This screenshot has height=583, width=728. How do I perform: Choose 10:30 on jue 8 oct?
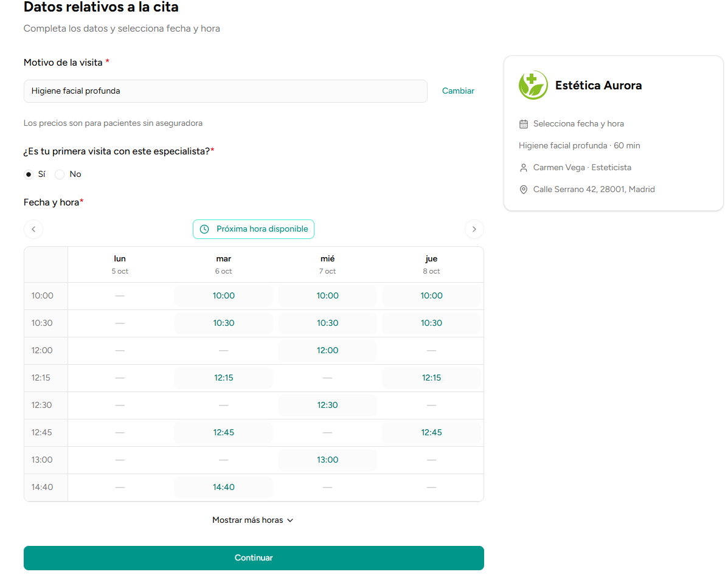(431, 323)
